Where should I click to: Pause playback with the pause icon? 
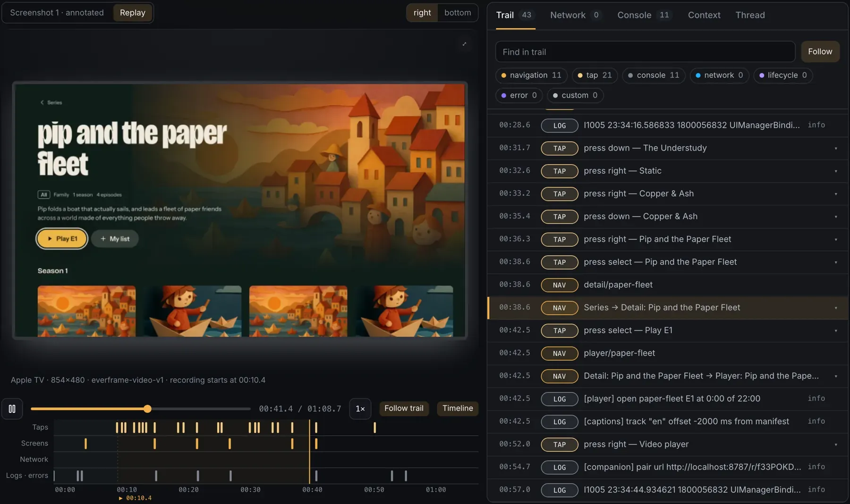[x=12, y=409]
